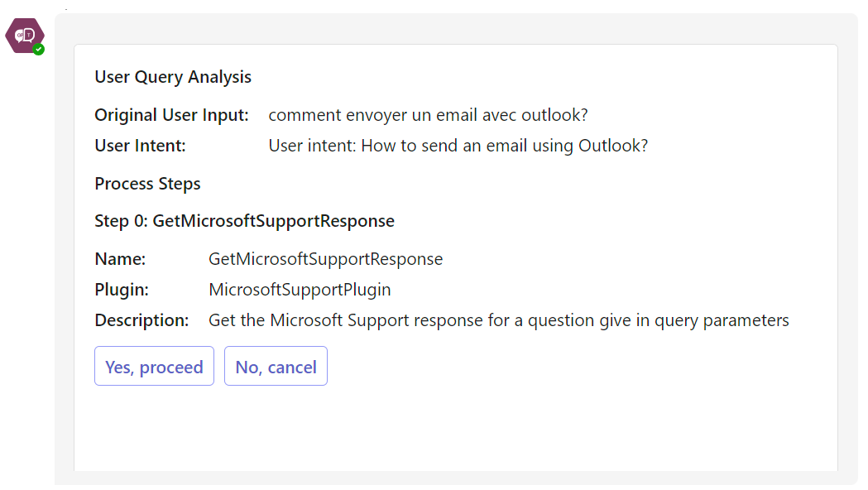The height and width of the screenshot is (490, 868).
Task: Click the word "Outlook?" in user intent
Action: coord(613,146)
